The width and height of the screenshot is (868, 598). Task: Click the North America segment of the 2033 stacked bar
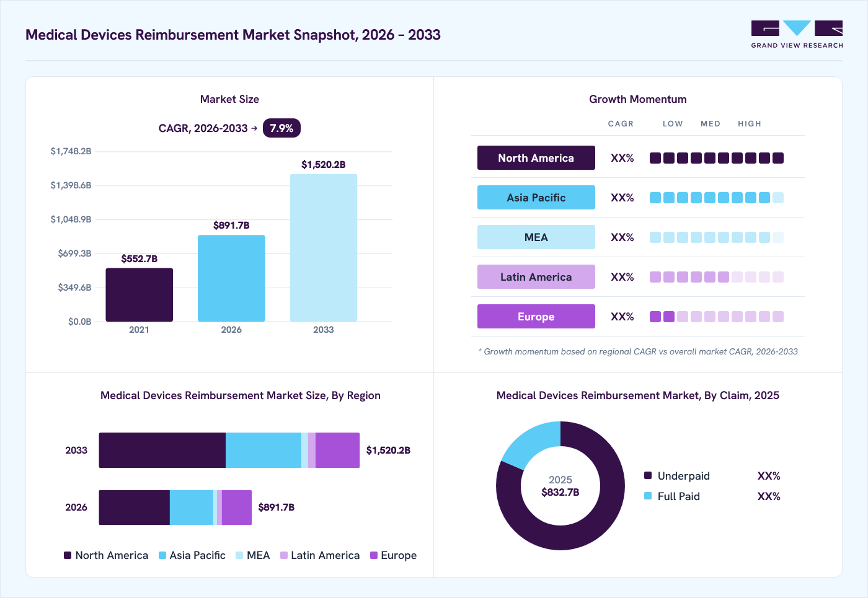tap(162, 451)
